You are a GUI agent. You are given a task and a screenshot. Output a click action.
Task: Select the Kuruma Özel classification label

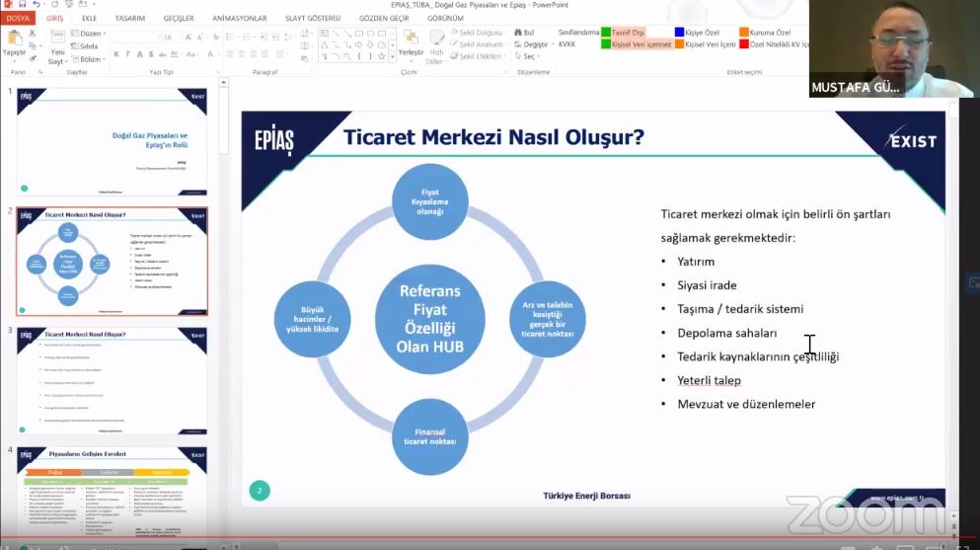(x=765, y=33)
